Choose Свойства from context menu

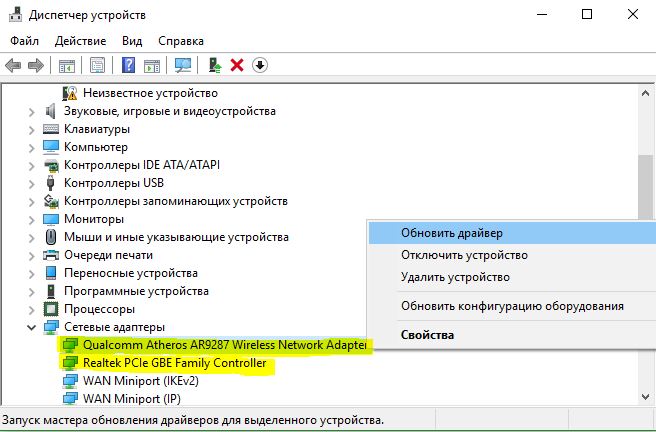[x=512, y=335]
